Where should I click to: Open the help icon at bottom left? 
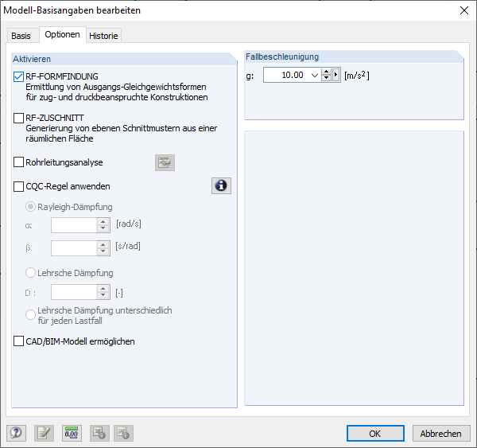16,433
